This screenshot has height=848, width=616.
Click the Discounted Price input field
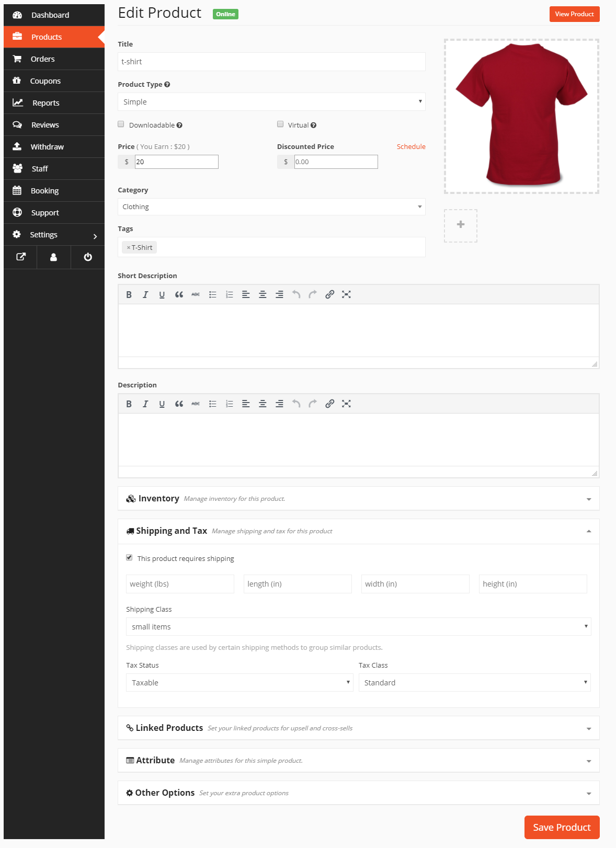(x=336, y=162)
